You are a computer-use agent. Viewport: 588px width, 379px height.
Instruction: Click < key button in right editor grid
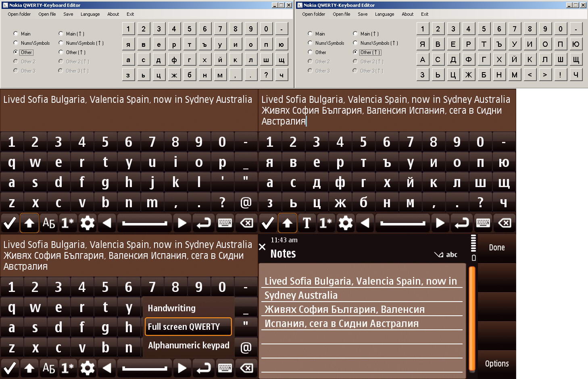coord(530,75)
